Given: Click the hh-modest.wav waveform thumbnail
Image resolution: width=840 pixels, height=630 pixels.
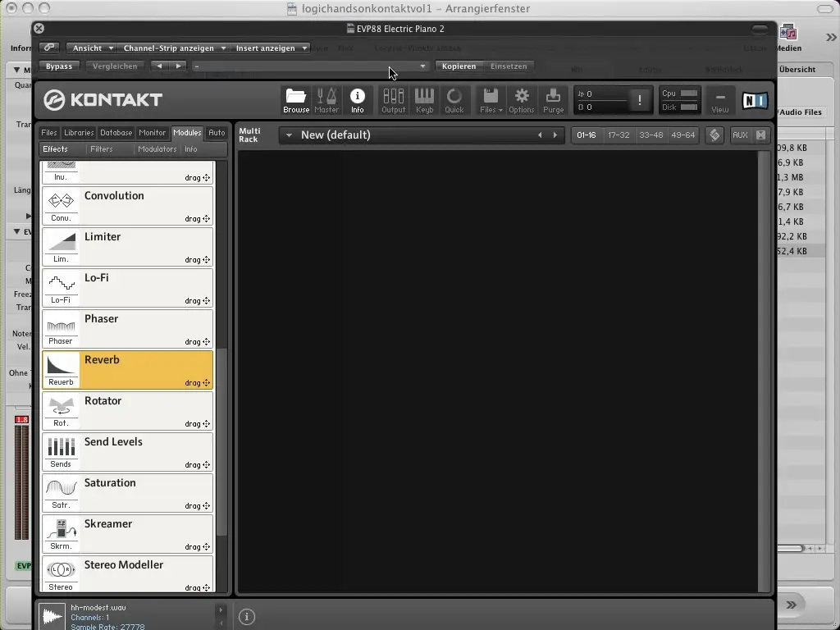Looking at the screenshot, I should click(52, 616).
